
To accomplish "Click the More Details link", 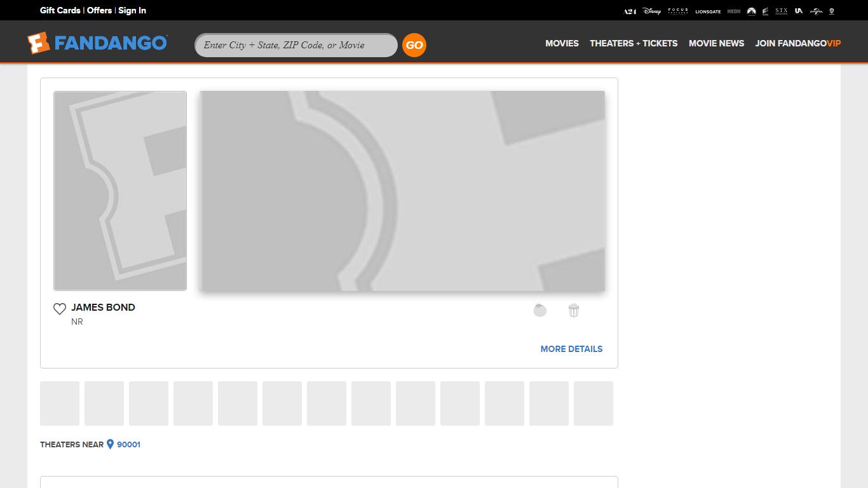I will [571, 349].
